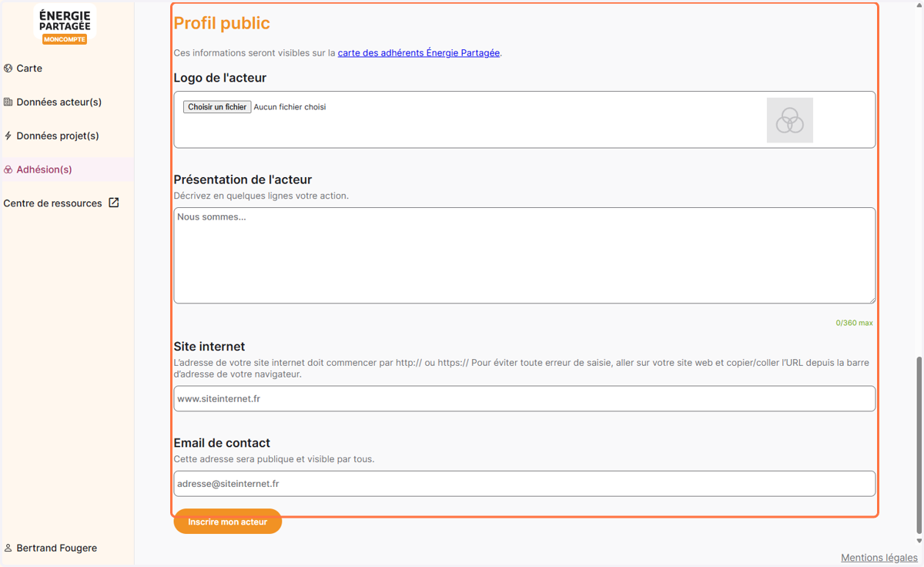924x567 pixels.
Task: Click the Énergie Partagée MonCompte logo
Action: pyautogui.click(x=65, y=25)
